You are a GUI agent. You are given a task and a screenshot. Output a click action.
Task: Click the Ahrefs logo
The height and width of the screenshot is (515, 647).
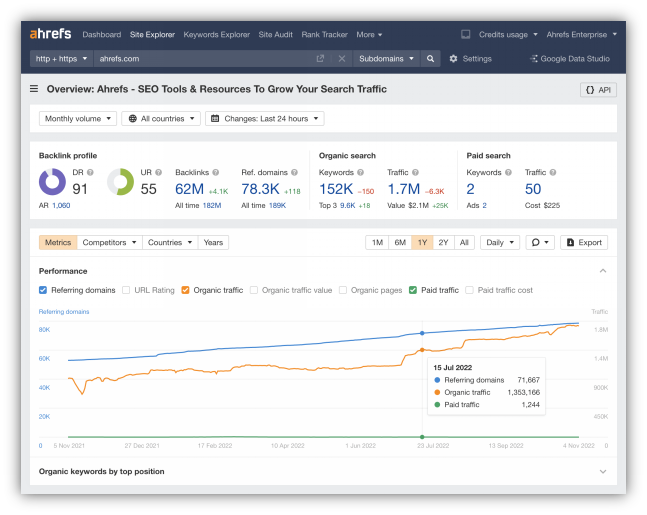pos(50,34)
